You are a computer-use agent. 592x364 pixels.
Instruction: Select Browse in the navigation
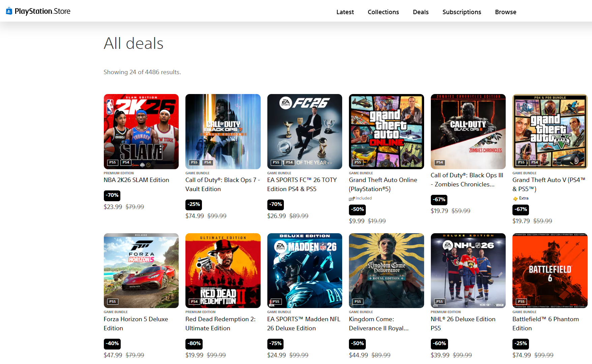click(x=505, y=12)
